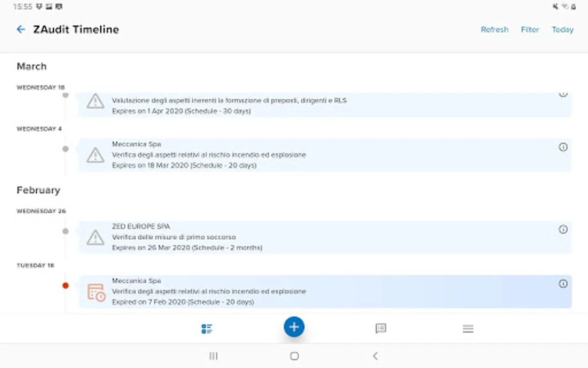The width and height of the screenshot is (588, 368).
Task: Open the Filter options
Action: (x=530, y=29)
